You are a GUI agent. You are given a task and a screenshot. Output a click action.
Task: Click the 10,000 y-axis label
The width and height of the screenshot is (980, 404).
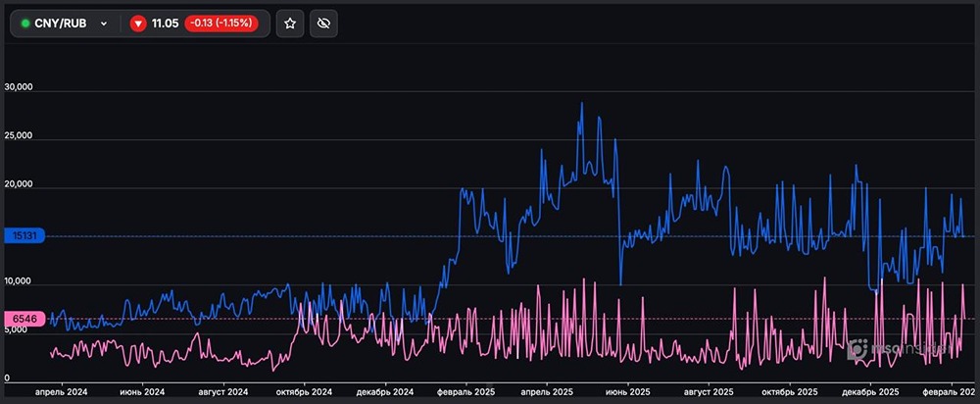(19, 280)
